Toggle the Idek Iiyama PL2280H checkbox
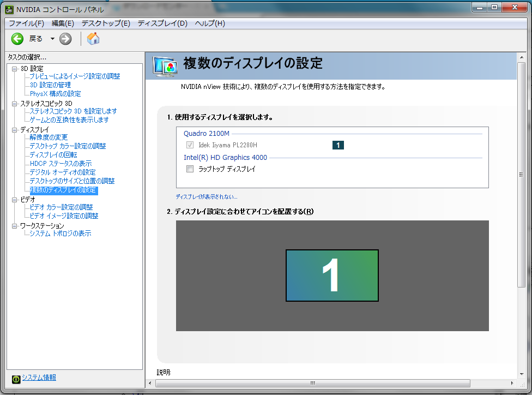The width and height of the screenshot is (532, 395). pyautogui.click(x=190, y=145)
